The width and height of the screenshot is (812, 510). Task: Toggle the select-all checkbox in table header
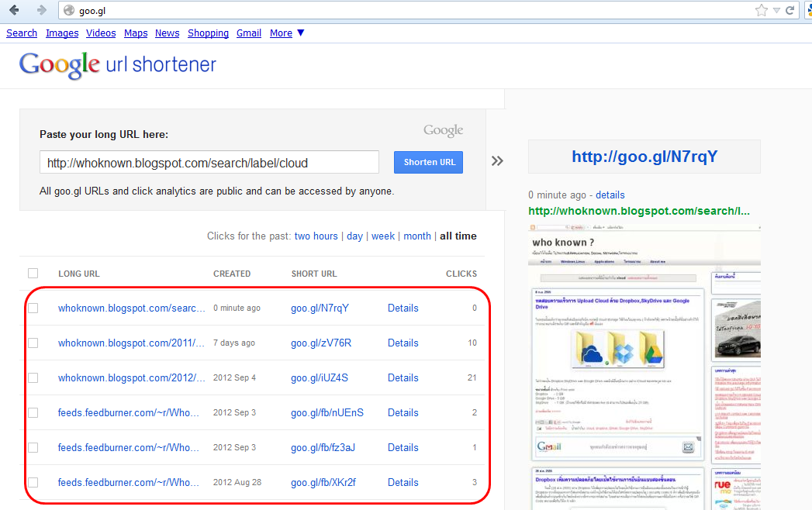coord(33,274)
